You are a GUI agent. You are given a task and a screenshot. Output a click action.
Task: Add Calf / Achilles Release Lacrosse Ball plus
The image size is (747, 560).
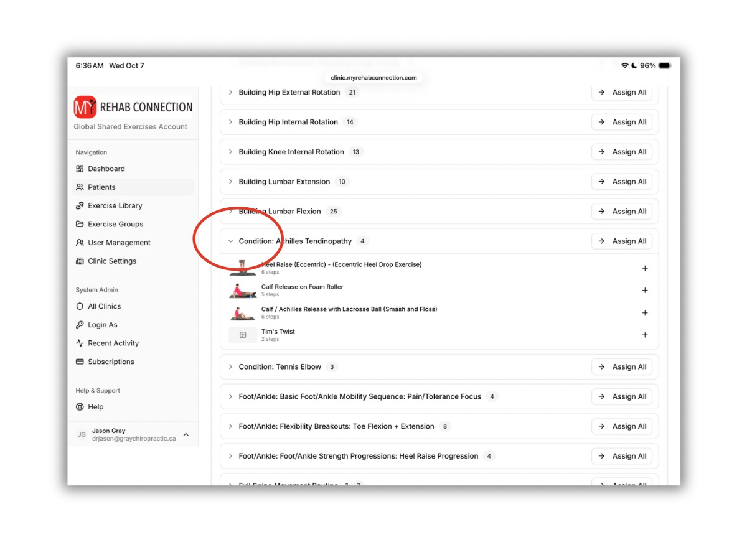coord(645,313)
